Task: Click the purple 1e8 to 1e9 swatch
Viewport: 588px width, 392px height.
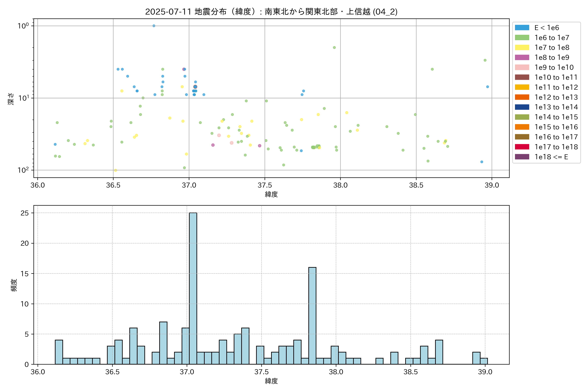Action: click(522, 57)
